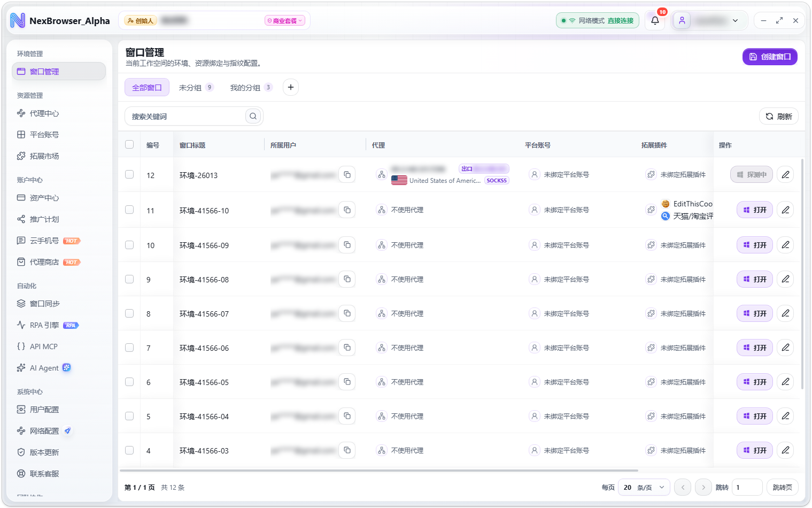
Task: Click the 刷新 refresh button
Action: tap(779, 116)
